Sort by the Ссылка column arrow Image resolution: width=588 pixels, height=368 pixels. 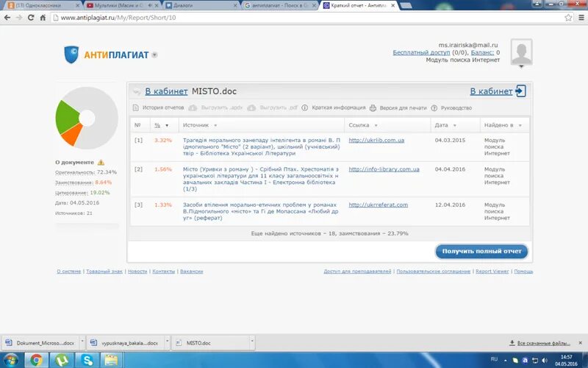pyautogui.click(x=376, y=125)
